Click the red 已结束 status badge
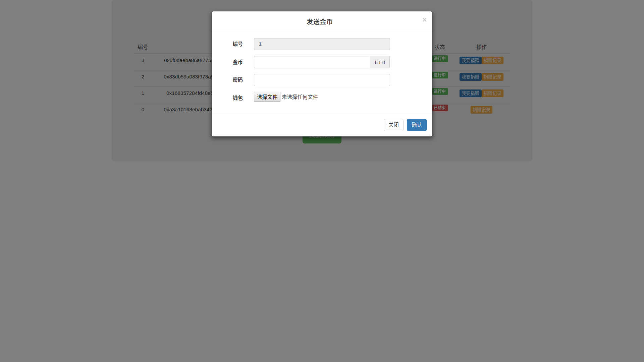The image size is (644, 362). [440, 108]
